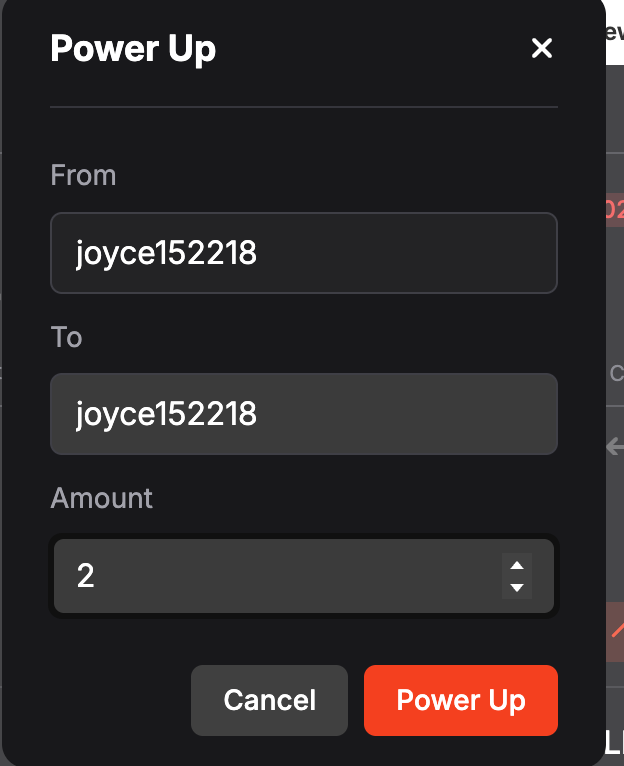Click the Amount label
Viewport: 624px width, 766px height.
pyautogui.click(x=102, y=498)
